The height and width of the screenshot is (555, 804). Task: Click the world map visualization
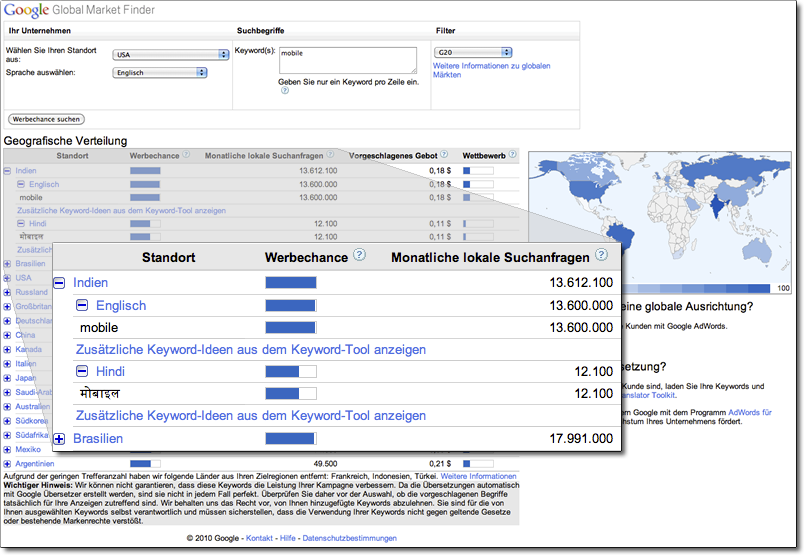click(x=660, y=216)
